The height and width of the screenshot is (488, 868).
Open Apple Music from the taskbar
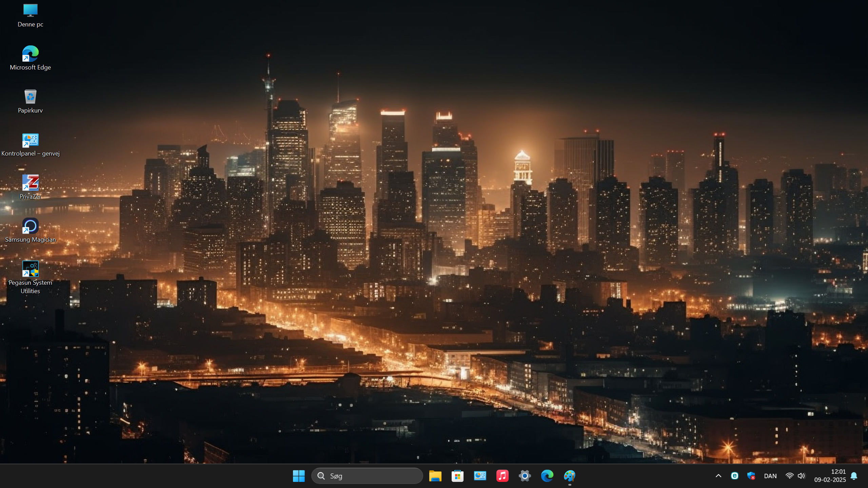coord(502,476)
